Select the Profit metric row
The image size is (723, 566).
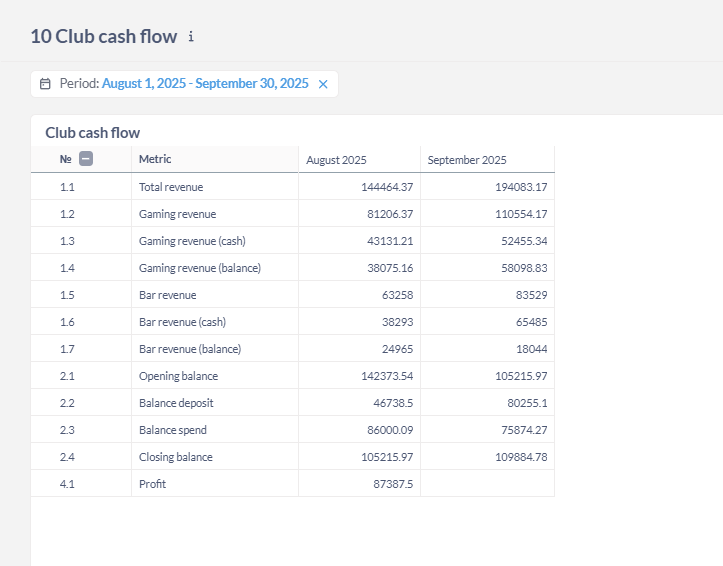coord(152,484)
